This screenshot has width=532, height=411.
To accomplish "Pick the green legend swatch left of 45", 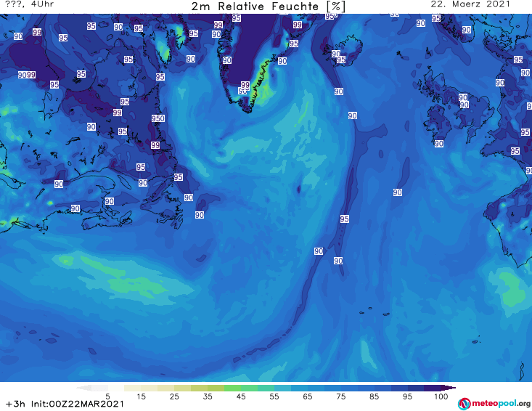I will click(232, 388).
